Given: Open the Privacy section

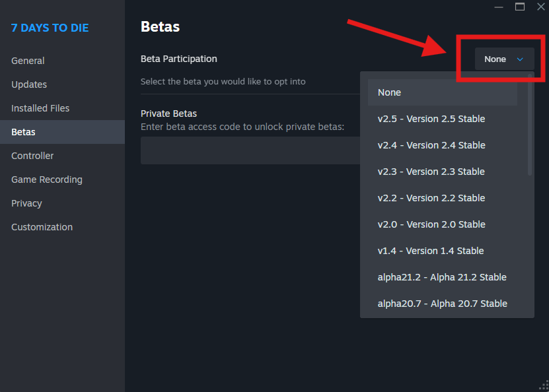Looking at the screenshot, I should (x=62, y=203).
